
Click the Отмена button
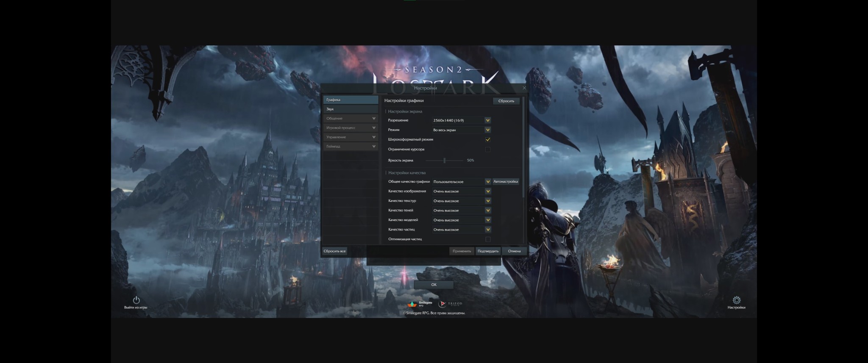click(514, 251)
